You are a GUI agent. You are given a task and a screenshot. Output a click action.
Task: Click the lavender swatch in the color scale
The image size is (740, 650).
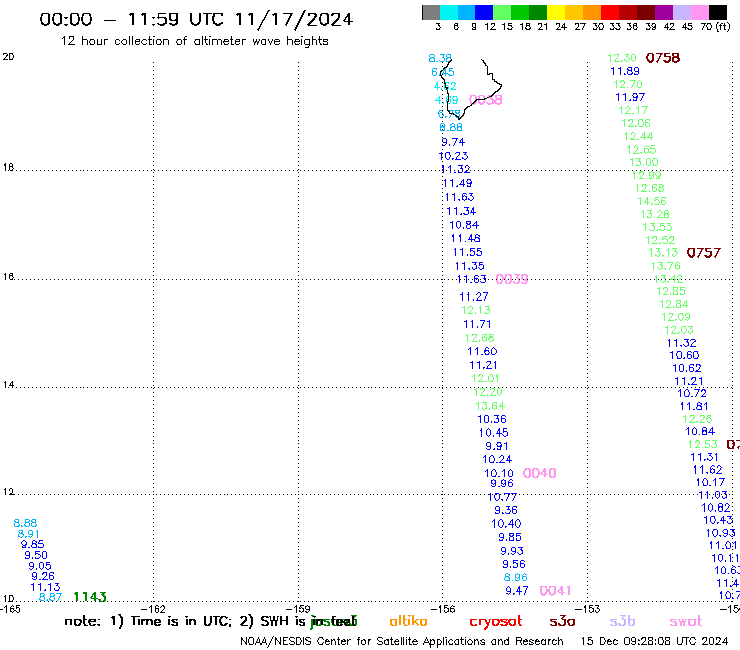(681, 12)
